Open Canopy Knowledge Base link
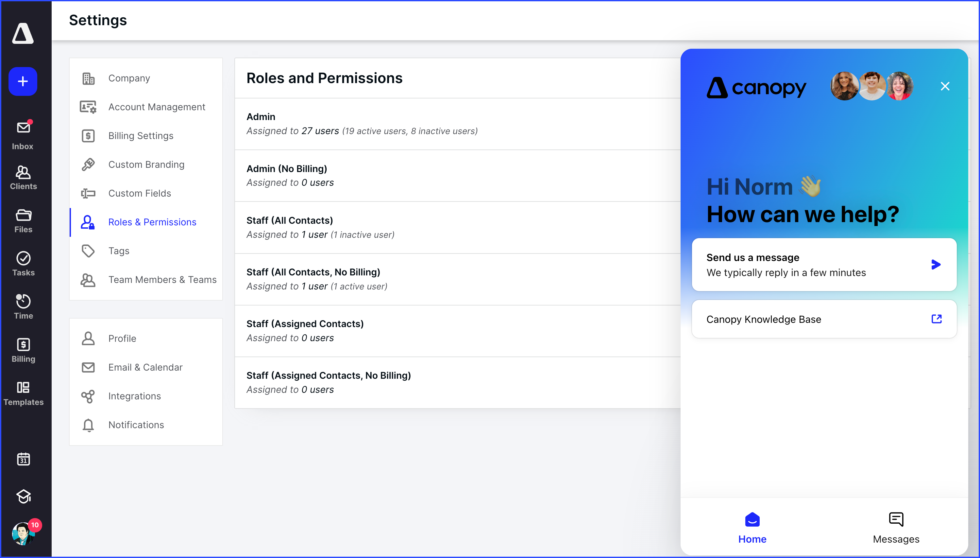Image resolution: width=980 pixels, height=558 pixels. (824, 319)
